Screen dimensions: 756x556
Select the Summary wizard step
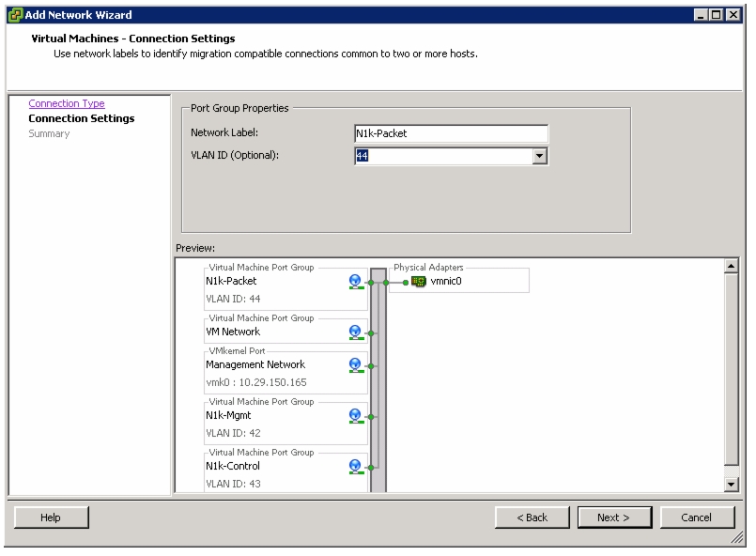coord(49,133)
